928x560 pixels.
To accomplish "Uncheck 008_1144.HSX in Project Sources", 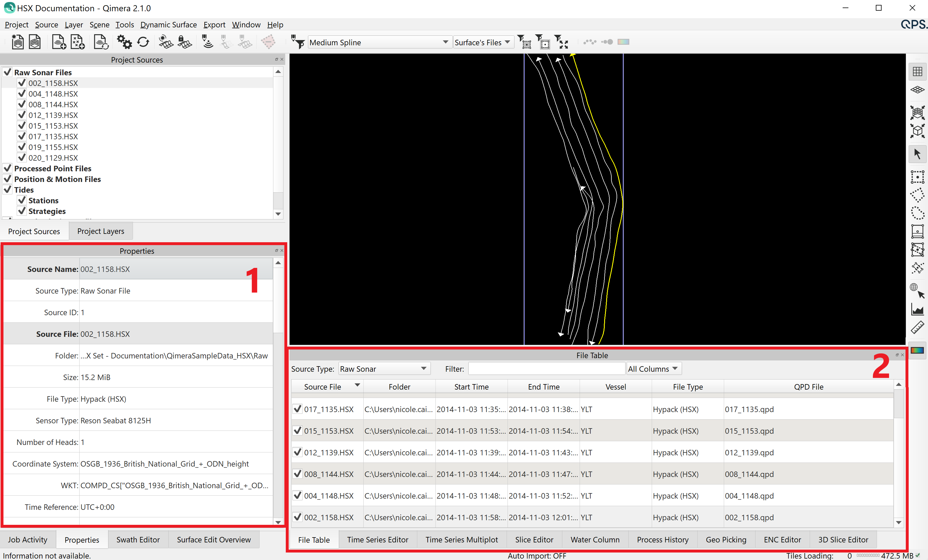I will tap(22, 104).
